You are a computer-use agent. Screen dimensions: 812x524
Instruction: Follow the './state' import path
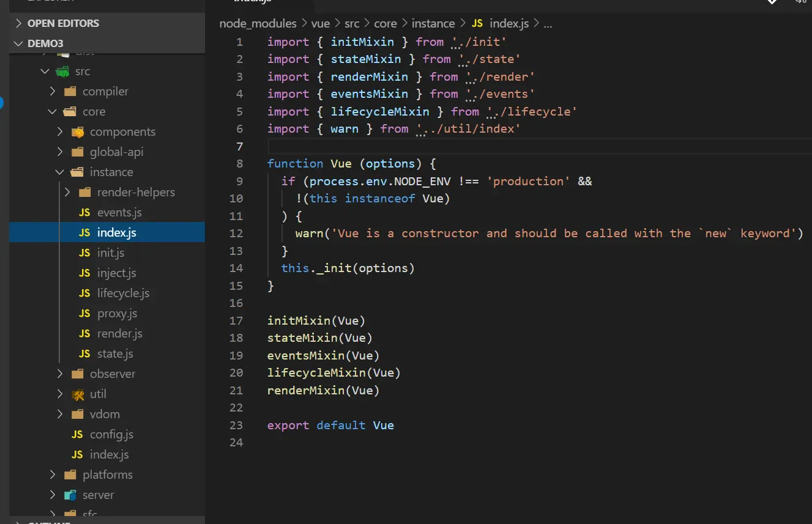click(x=489, y=59)
